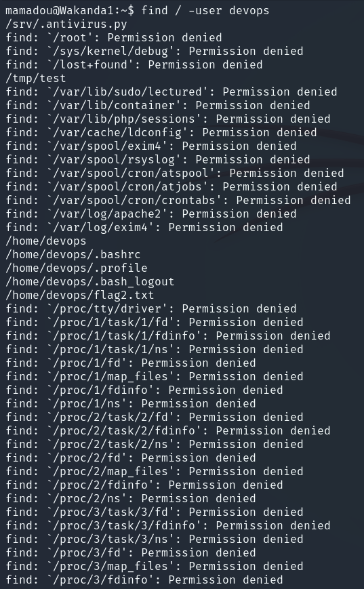Click the /var/lib/php/sessions error line
The height and width of the screenshot is (589, 364).
tap(167, 119)
